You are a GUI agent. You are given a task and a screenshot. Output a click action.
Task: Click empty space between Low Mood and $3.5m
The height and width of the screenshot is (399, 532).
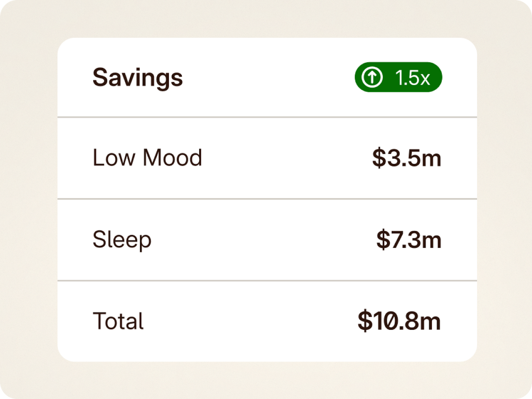(x=285, y=158)
